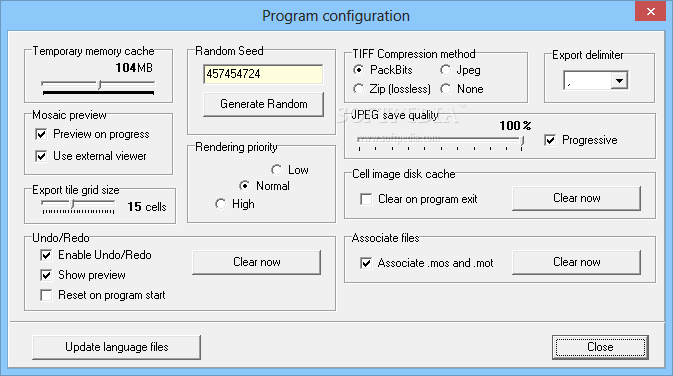Clear Undo/Redo history now
This screenshot has height=376, width=673.
point(257,262)
